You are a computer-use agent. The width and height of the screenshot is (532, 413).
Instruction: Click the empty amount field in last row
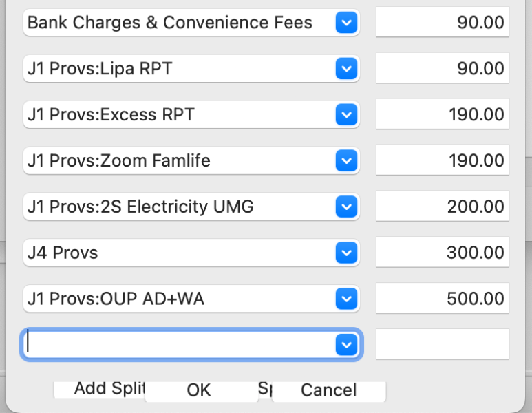click(443, 344)
